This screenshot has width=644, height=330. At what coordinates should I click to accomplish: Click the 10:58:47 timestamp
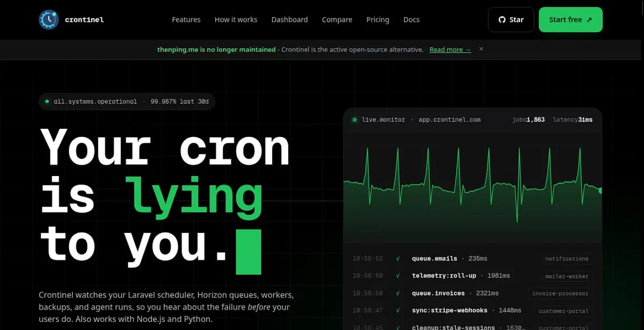pos(368,311)
